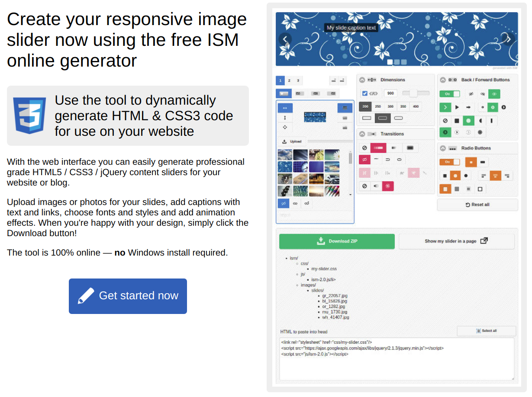The width and height of the screenshot is (532, 397).
Task: Click the CSS3 shield logo
Action: coord(29,115)
